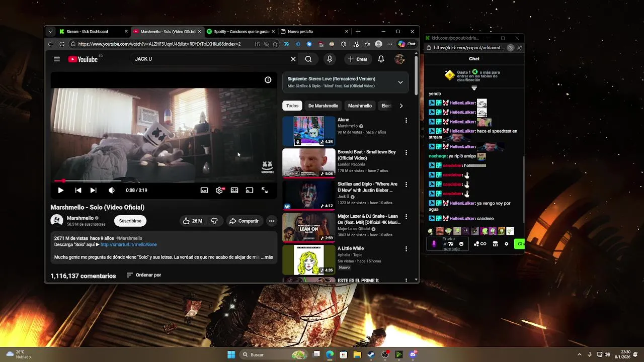Open YouTube account avatar menu
Screen dimensions: 644x362
click(399, 59)
